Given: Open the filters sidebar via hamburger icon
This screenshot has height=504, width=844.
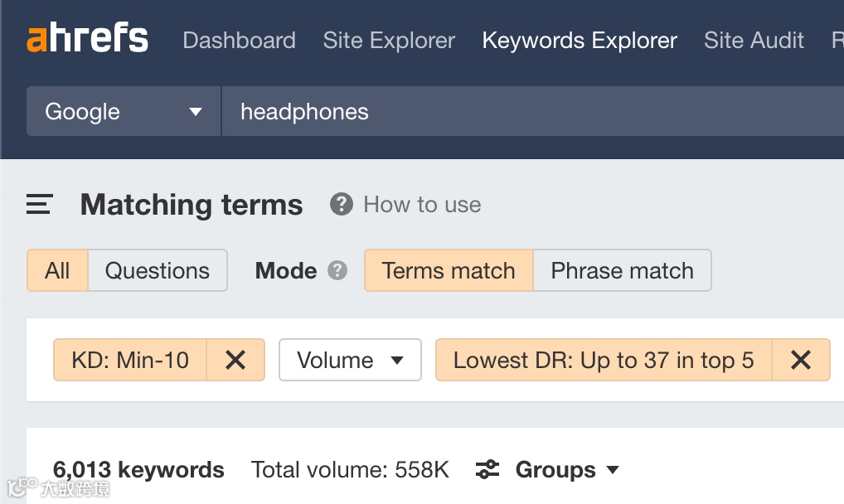Looking at the screenshot, I should coord(38,204).
